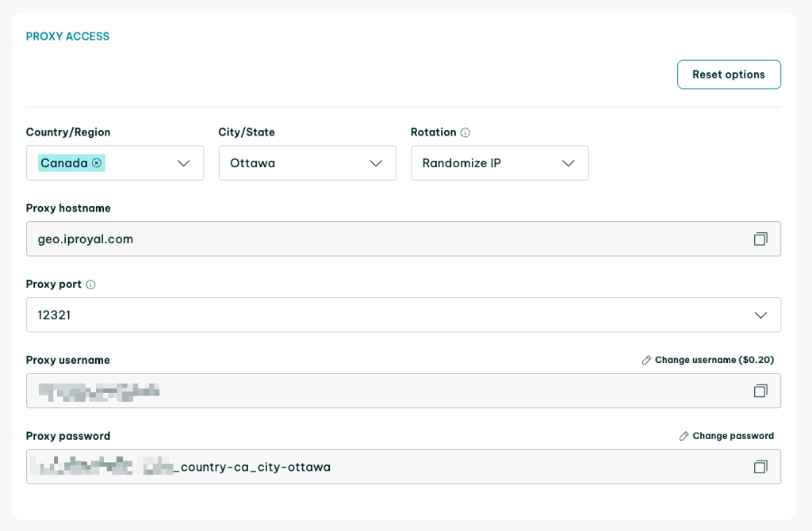Click the pencil icon beside Change username
The height and width of the screenshot is (531, 812).
pos(646,361)
